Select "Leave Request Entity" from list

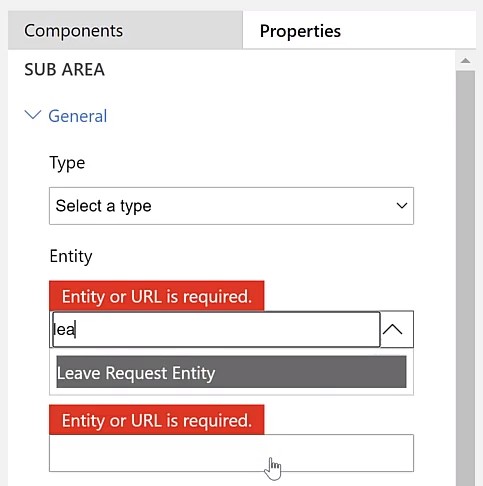click(x=231, y=372)
